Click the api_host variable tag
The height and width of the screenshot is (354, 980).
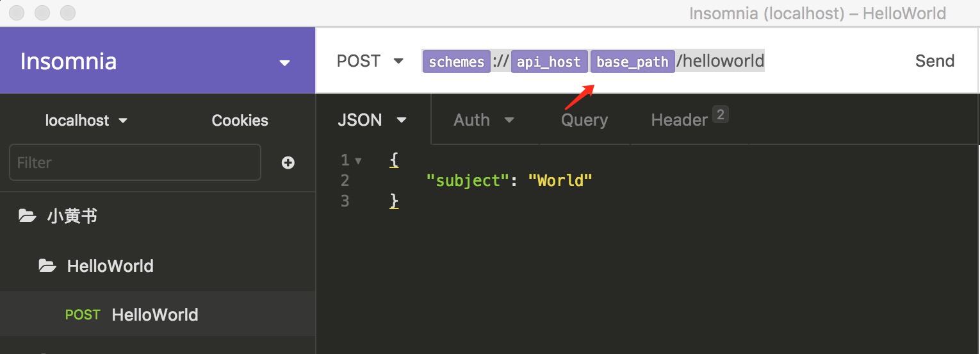click(549, 62)
